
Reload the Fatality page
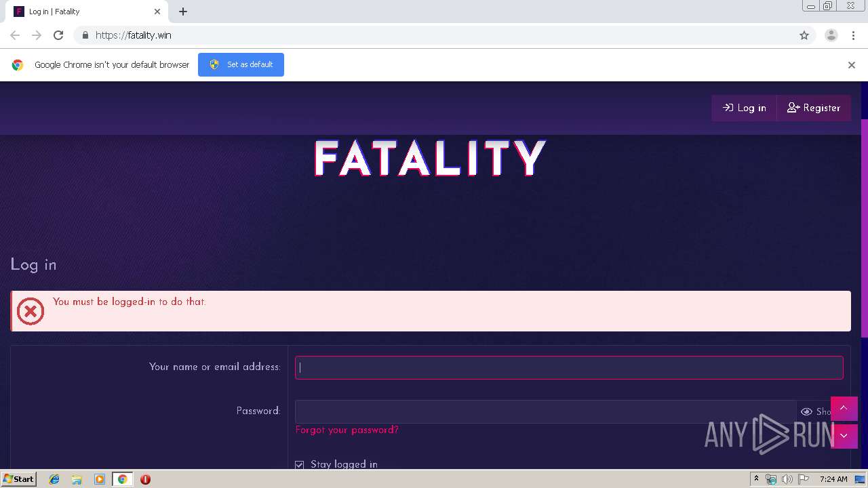coord(58,35)
